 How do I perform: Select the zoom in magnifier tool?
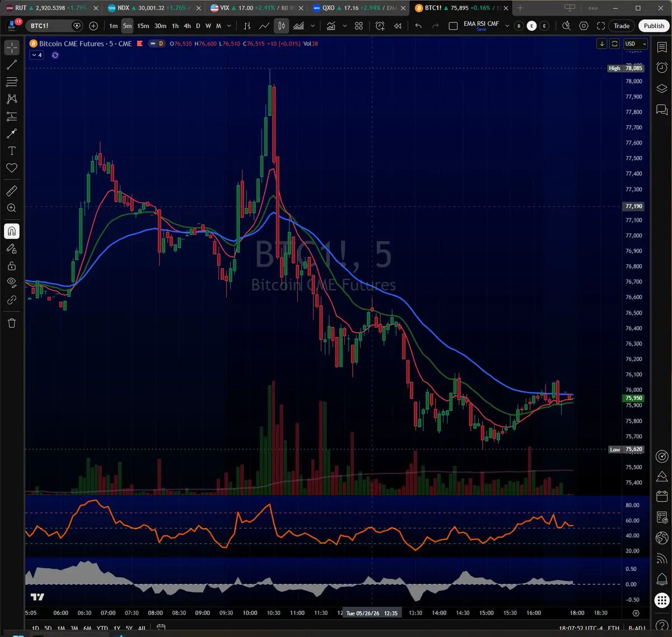pos(12,208)
